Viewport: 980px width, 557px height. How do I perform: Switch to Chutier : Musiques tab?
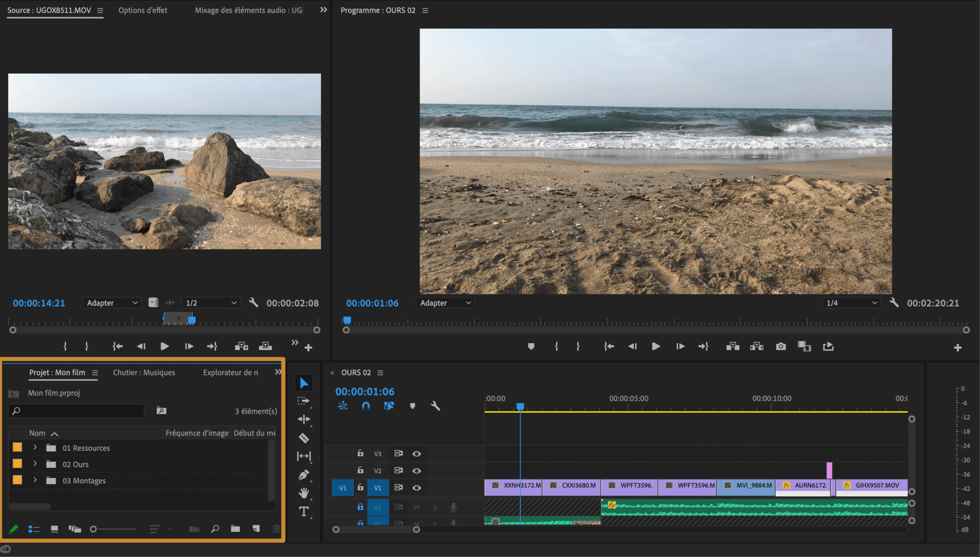tap(144, 372)
